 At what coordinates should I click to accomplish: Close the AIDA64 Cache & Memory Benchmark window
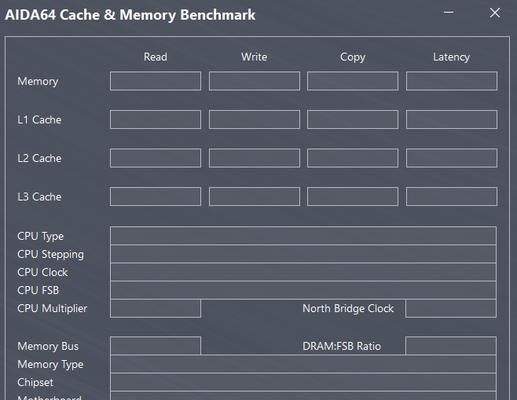(495, 13)
